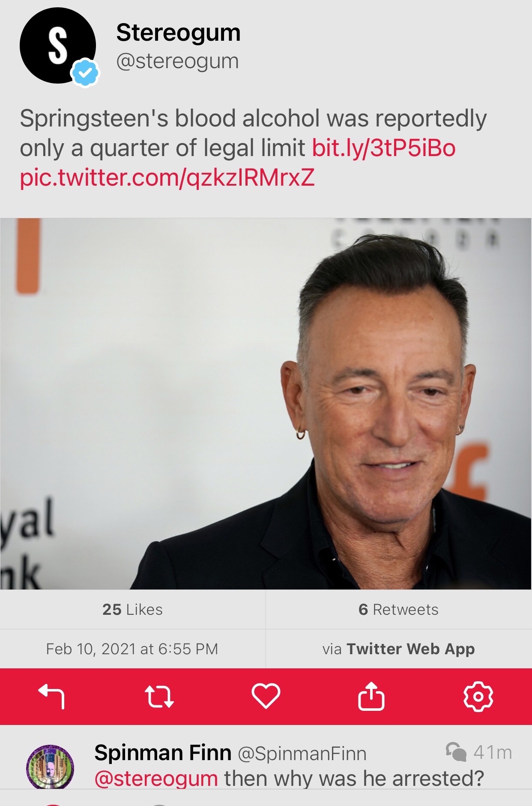Open the bit.ly/3tP5iBo link
Viewport: 532px width, 806px height.
384,148
